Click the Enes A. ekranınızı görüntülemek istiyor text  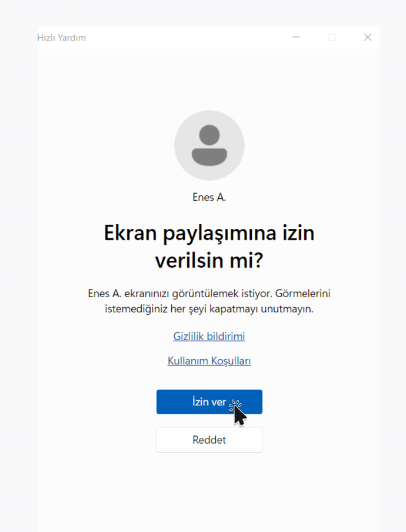coord(180,294)
